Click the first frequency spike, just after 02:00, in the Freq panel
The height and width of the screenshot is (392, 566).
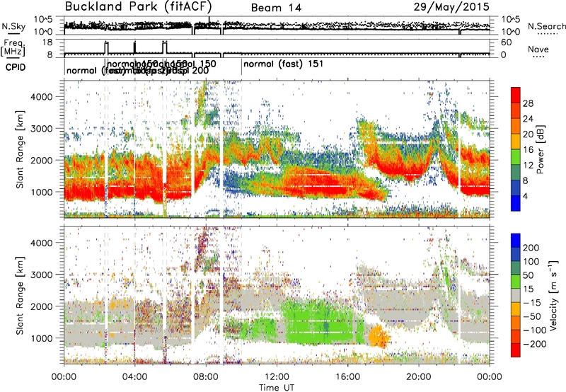[106, 47]
